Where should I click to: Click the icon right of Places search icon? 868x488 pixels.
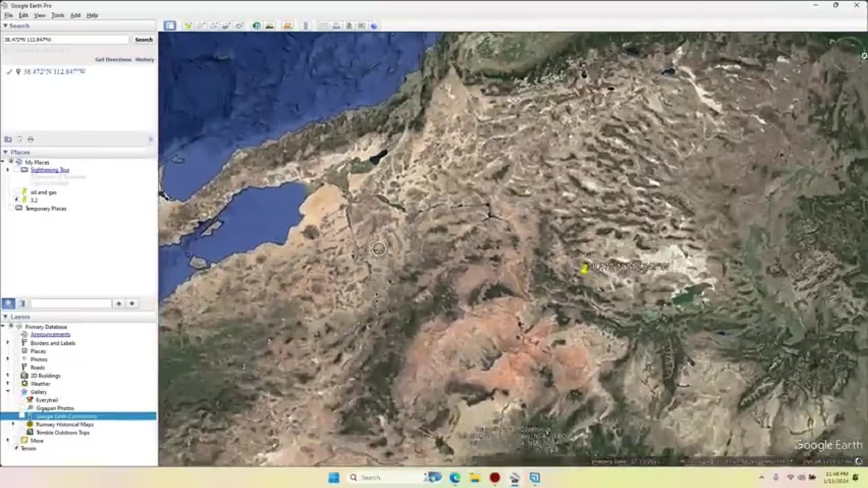click(21, 304)
